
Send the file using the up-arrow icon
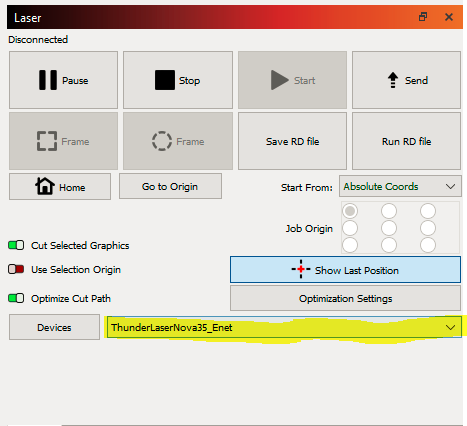(x=406, y=80)
